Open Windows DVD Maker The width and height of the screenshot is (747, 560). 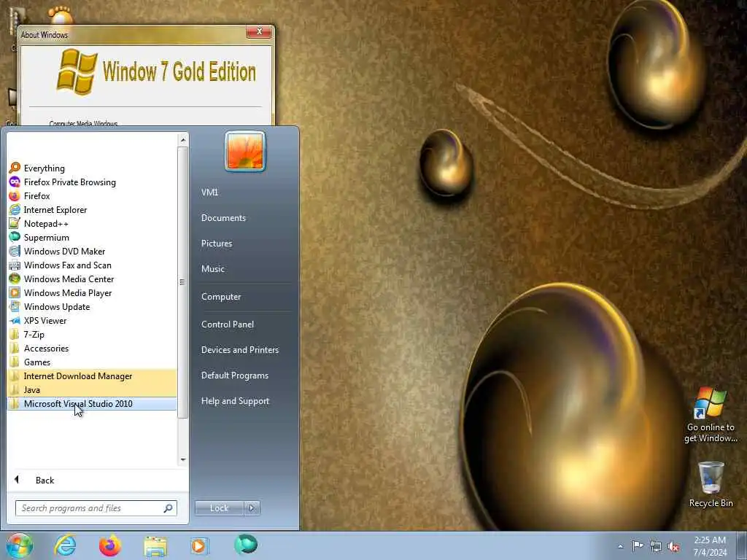pos(92,251)
